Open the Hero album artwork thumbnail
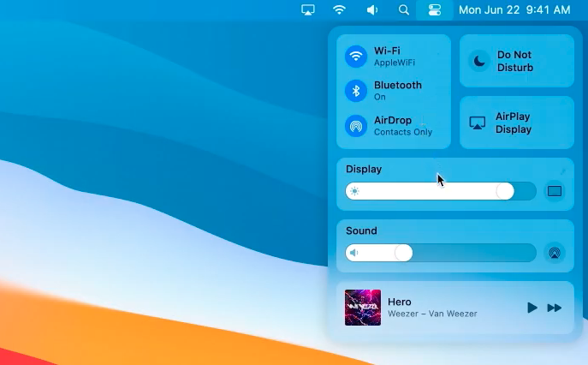The height and width of the screenshot is (365, 588). [362, 308]
